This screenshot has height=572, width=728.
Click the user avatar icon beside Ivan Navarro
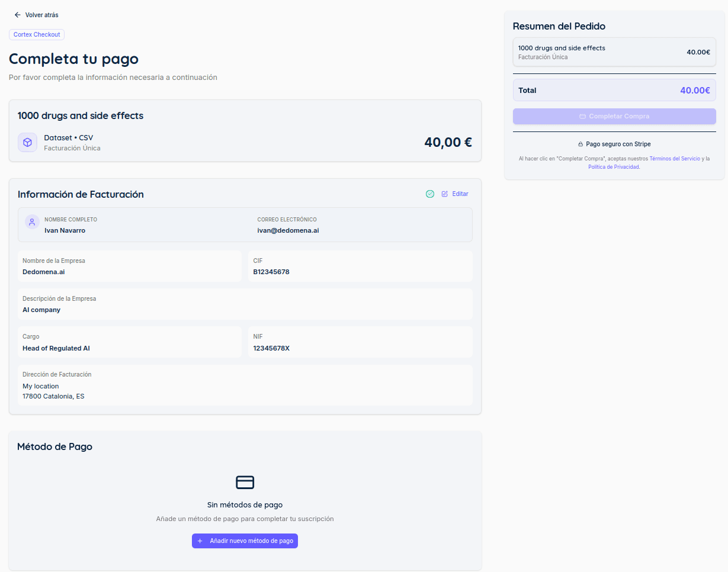coord(32,222)
